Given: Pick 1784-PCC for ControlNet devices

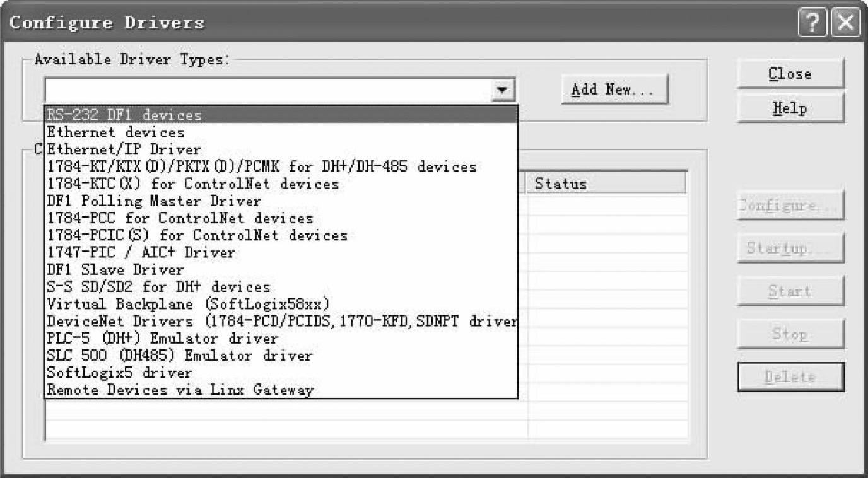Looking at the screenshot, I should coord(281,218).
